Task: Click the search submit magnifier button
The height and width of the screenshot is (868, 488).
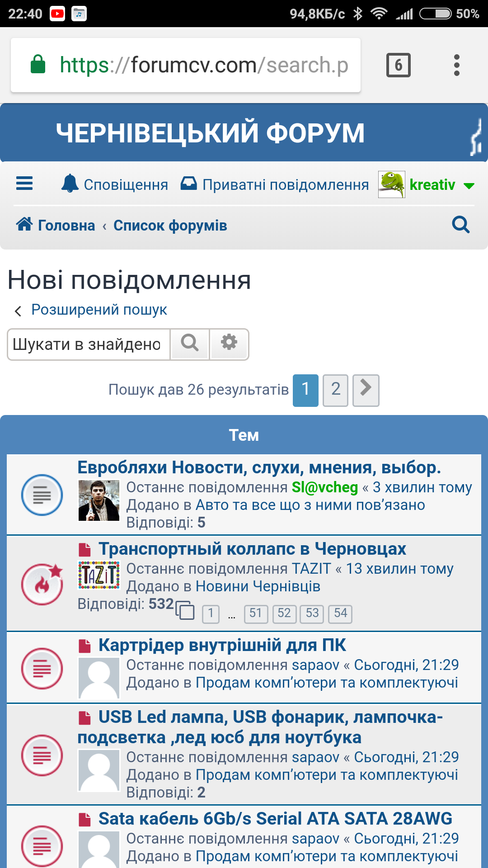Action: click(x=190, y=344)
